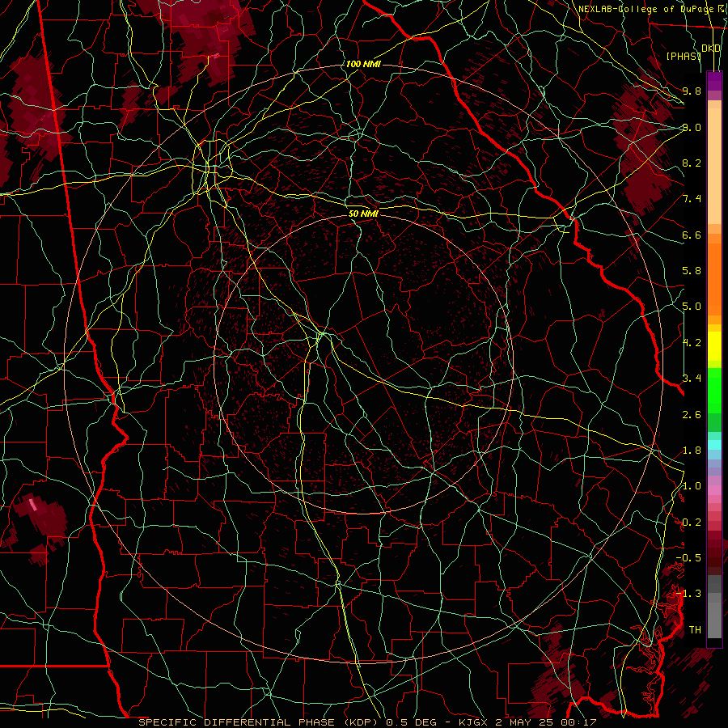The image size is (728, 728).
Task: Click the 'KJGX' radar site identifier
Action: pos(473,722)
